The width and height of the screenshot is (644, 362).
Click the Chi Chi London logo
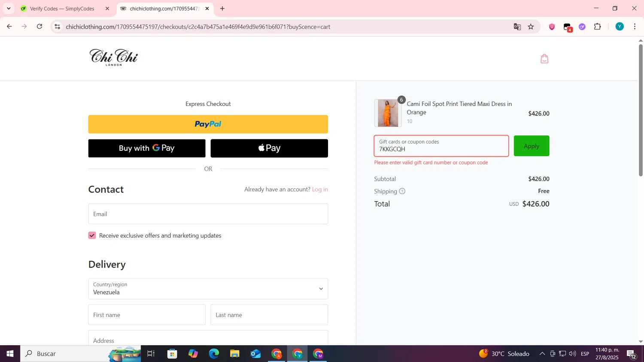(114, 57)
